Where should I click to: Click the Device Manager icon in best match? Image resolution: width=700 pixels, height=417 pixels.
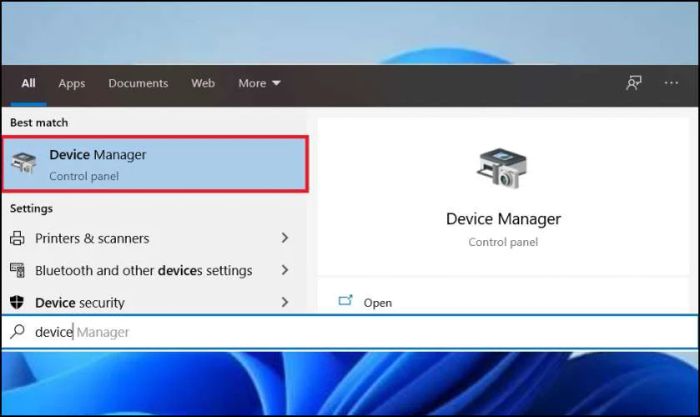point(24,163)
